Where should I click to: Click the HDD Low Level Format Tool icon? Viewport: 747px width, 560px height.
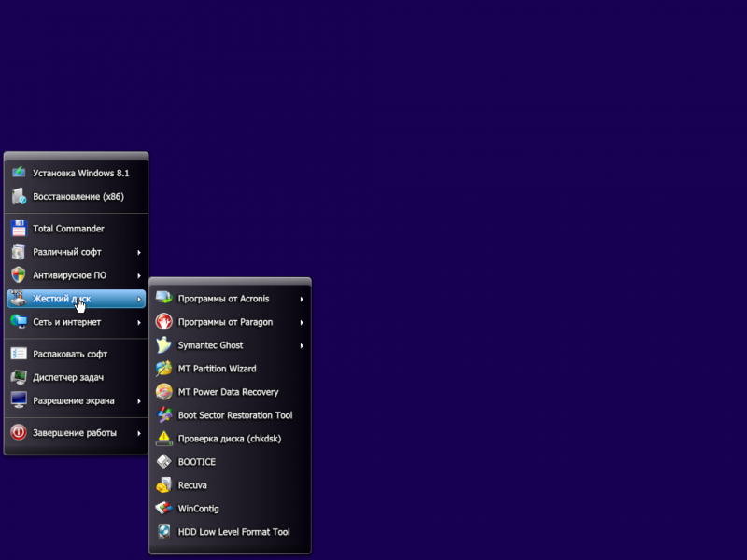[164, 531]
